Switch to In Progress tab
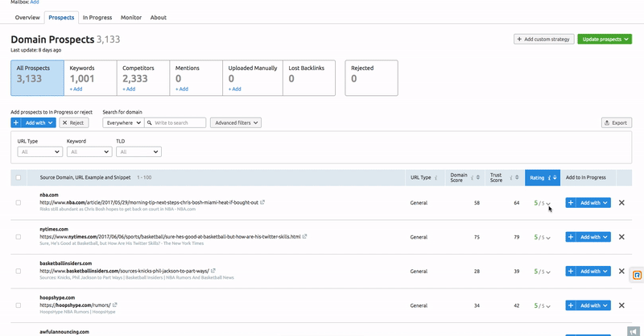 pyautogui.click(x=97, y=17)
